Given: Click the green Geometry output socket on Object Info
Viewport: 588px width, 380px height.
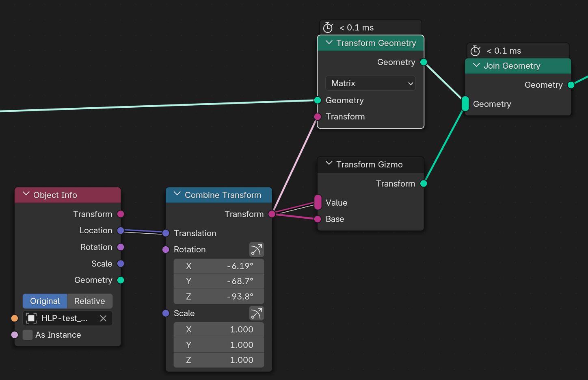Looking at the screenshot, I should 121,280.
